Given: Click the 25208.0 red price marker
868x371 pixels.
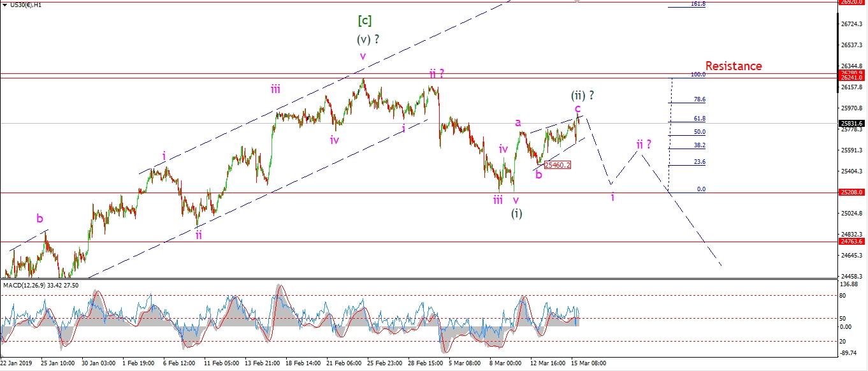Looking at the screenshot, I should click(x=851, y=192).
